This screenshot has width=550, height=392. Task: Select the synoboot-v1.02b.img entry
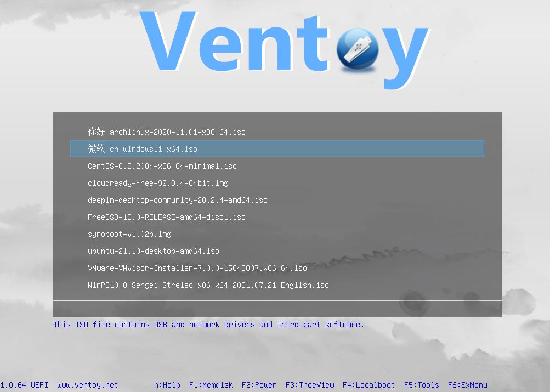(x=129, y=234)
